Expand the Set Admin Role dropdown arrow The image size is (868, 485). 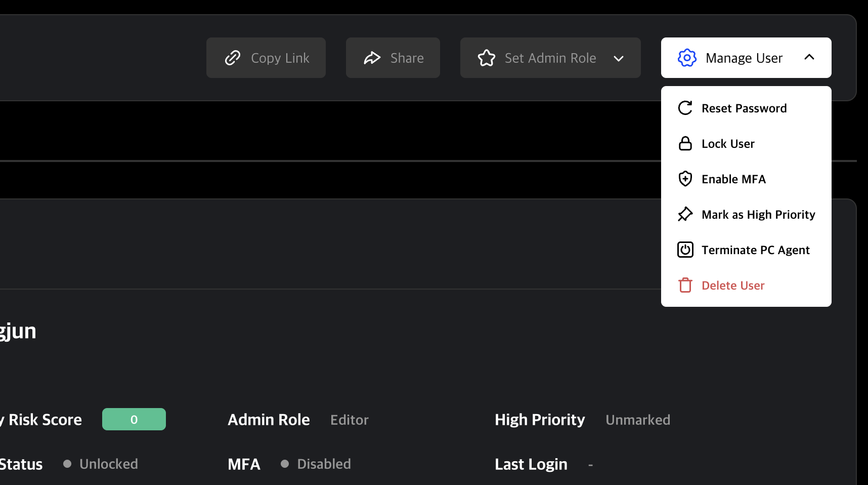[619, 58]
